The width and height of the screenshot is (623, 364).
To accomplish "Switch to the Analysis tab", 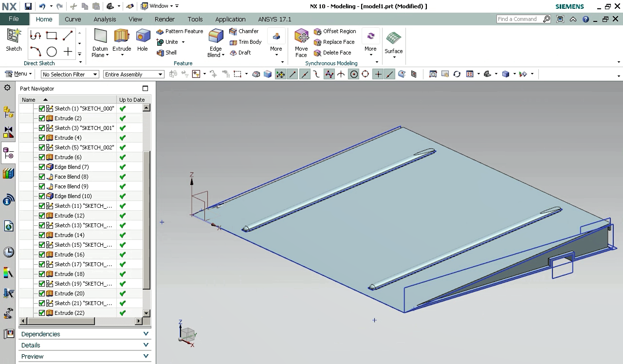I will coord(105,19).
